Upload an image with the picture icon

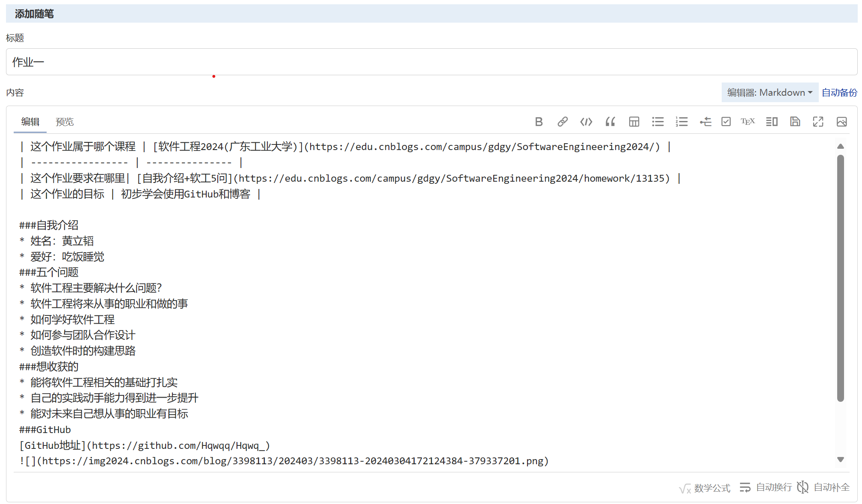(x=841, y=122)
